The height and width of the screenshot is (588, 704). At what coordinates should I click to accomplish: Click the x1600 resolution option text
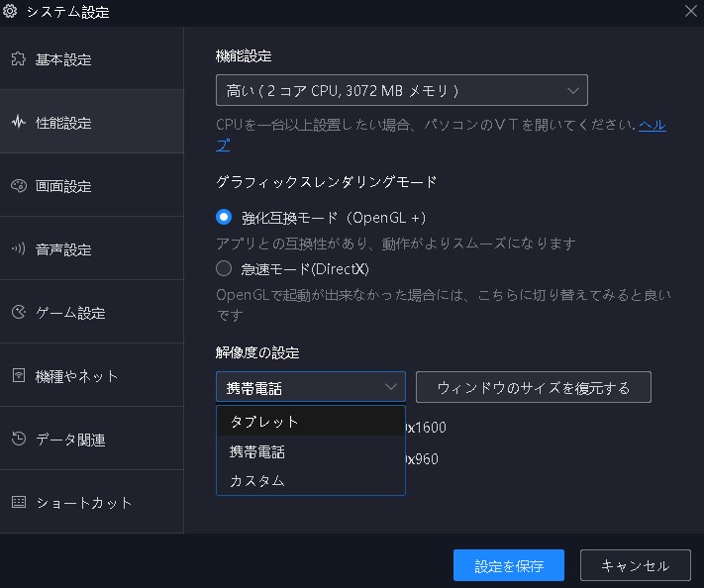(x=426, y=427)
